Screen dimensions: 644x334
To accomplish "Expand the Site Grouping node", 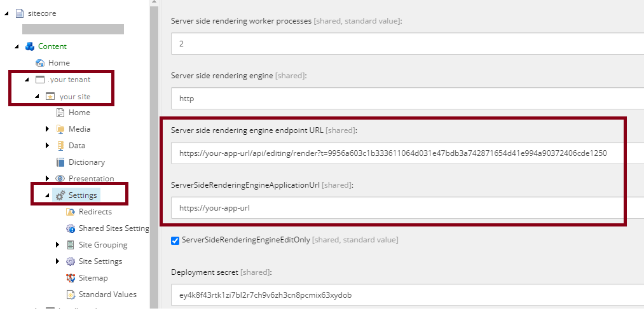I will [58, 245].
